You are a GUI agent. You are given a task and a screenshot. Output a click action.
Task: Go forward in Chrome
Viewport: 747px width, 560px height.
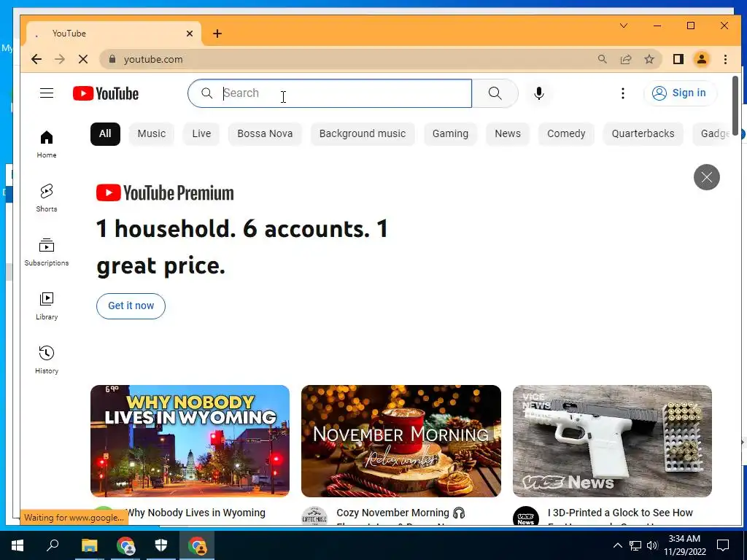tap(60, 59)
